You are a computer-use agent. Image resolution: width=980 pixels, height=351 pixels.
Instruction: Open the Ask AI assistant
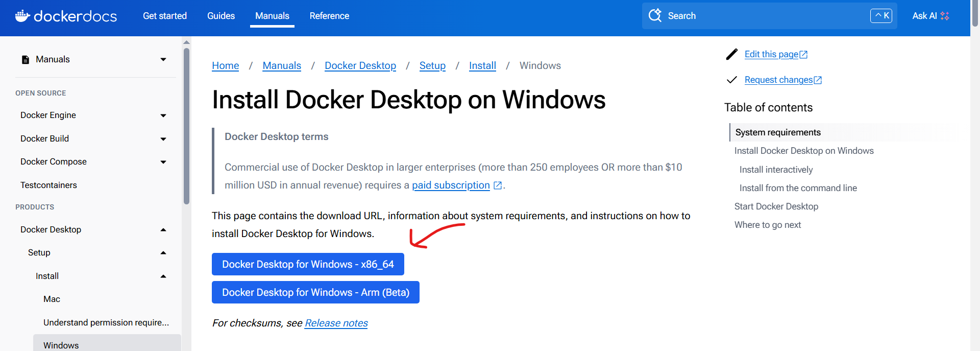tap(930, 16)
